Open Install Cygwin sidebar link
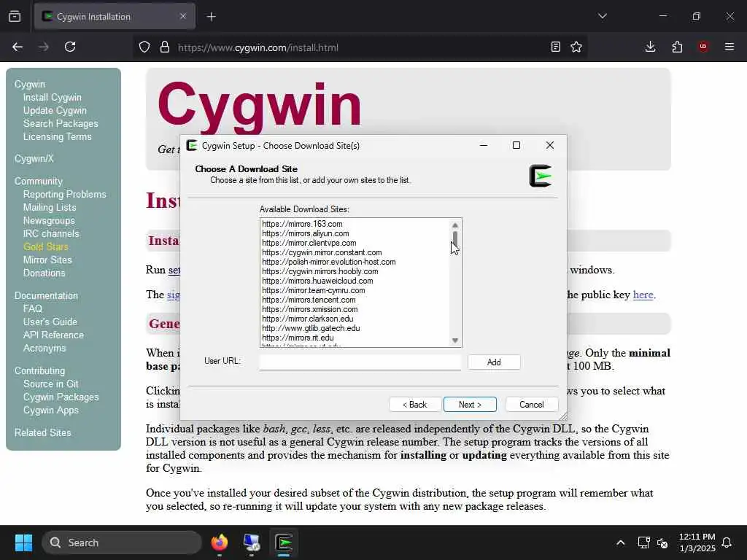The width and height of the screenshot is (747, 560). click(x=53, y=97)
